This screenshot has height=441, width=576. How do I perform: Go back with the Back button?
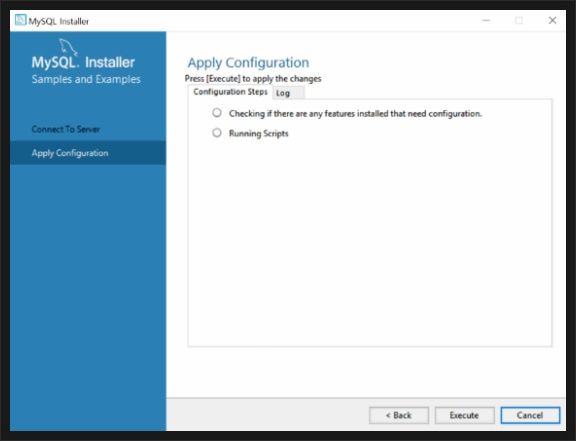point(399,415)
